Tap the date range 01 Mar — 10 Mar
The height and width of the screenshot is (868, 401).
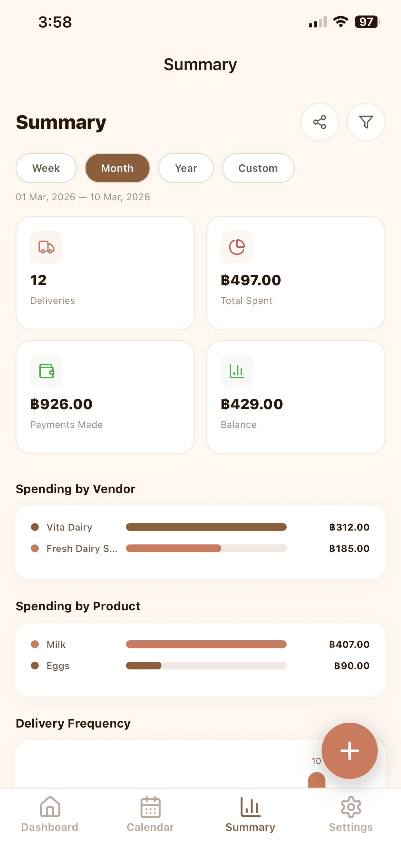(x=83, y=197)
